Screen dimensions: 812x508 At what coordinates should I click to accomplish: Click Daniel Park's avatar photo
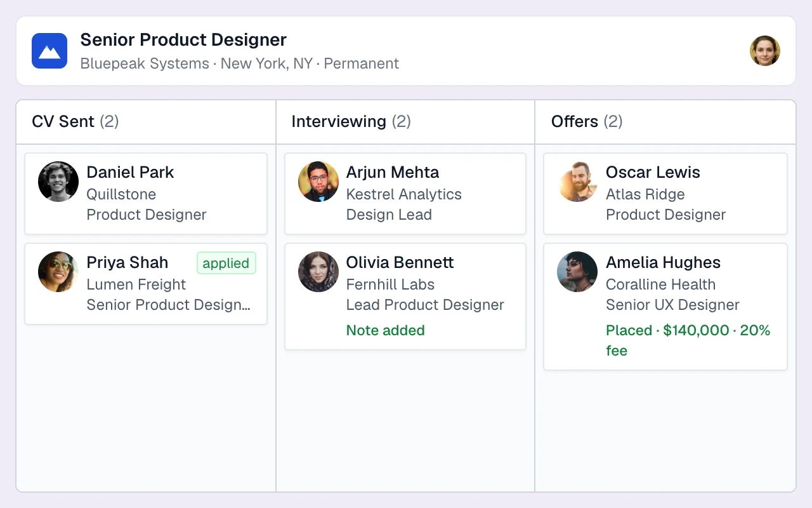[58, 182]
